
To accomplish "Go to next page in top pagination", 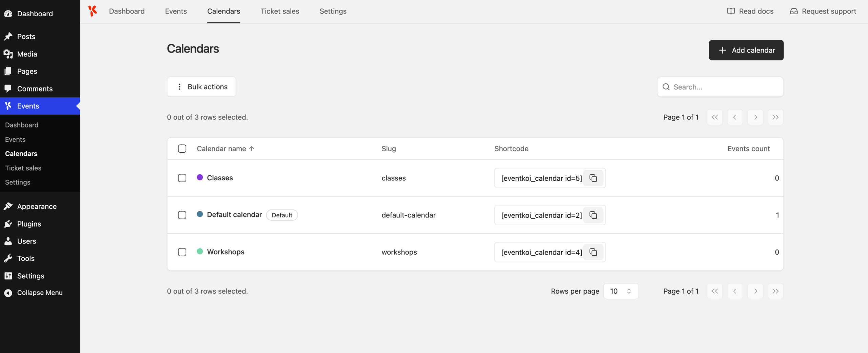I will pos(755,117).
